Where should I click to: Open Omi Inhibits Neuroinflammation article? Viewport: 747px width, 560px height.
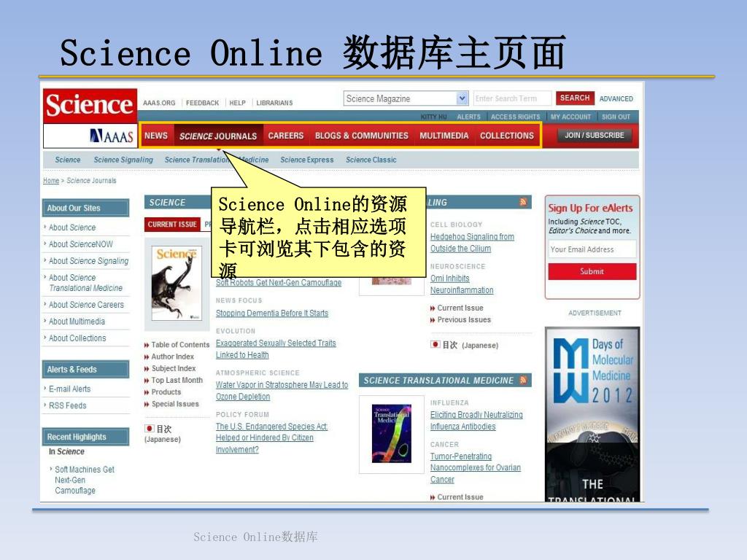tap(462, 284)
